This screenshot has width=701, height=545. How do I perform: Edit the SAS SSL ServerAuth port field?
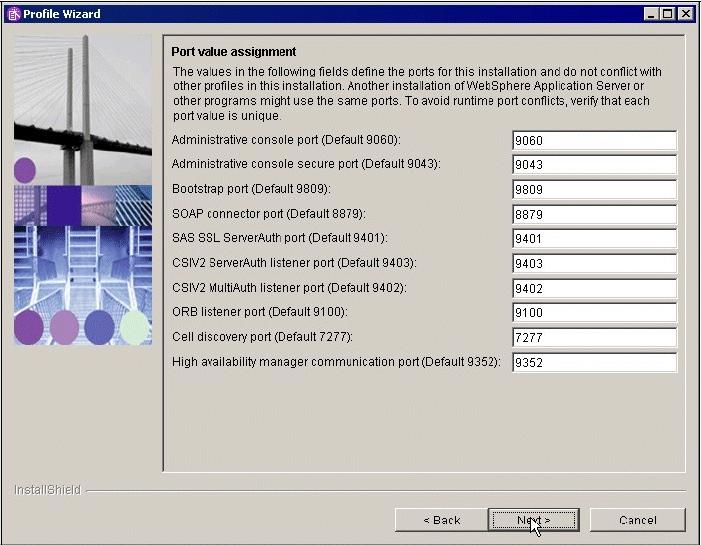click(x=594, y=239)
